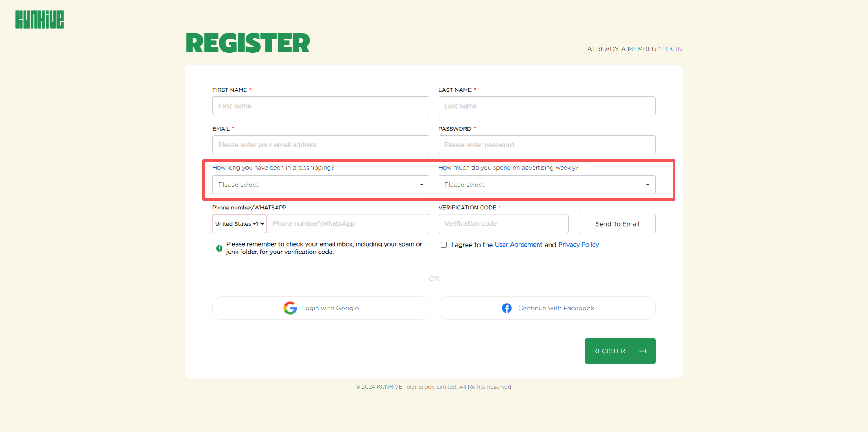Focus the Verification code field
This screenshot has width=868, height=432.
pyautogui.click(x=503, y=223)
